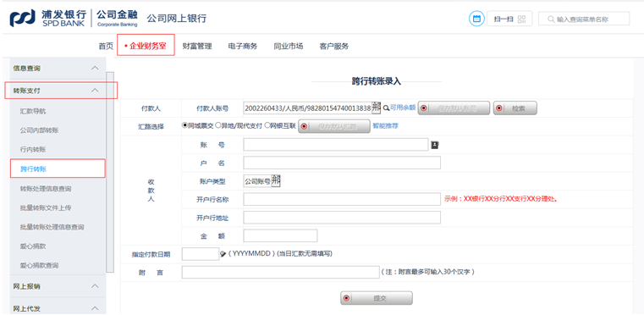Screen dimensions: 644x315
Task: Open the calendar icon in header
Action: coord(476,19)
